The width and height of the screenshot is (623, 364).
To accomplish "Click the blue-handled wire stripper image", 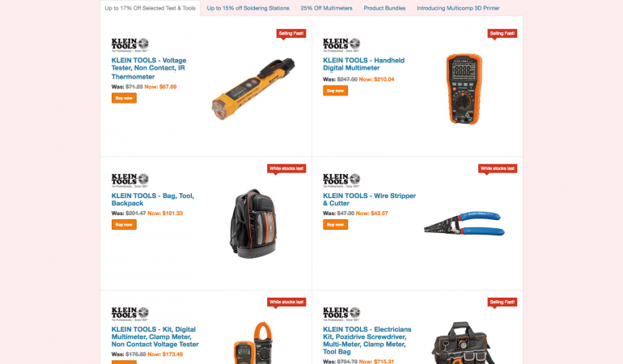I will pos(464,224).
